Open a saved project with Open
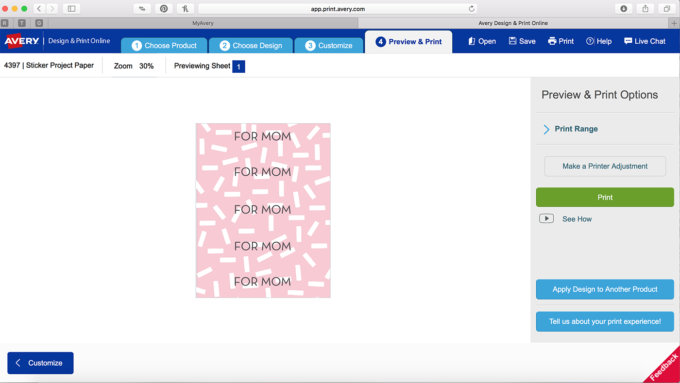This screenshot has width=680, height=383. point(482,41)
